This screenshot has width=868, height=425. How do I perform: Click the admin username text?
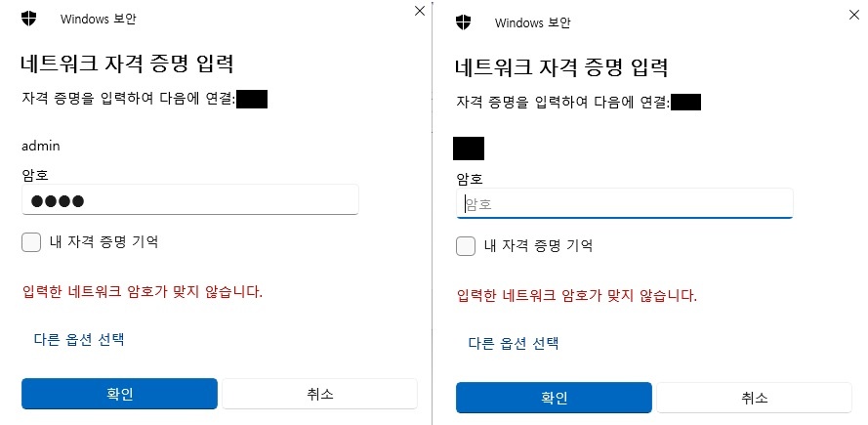41,147
